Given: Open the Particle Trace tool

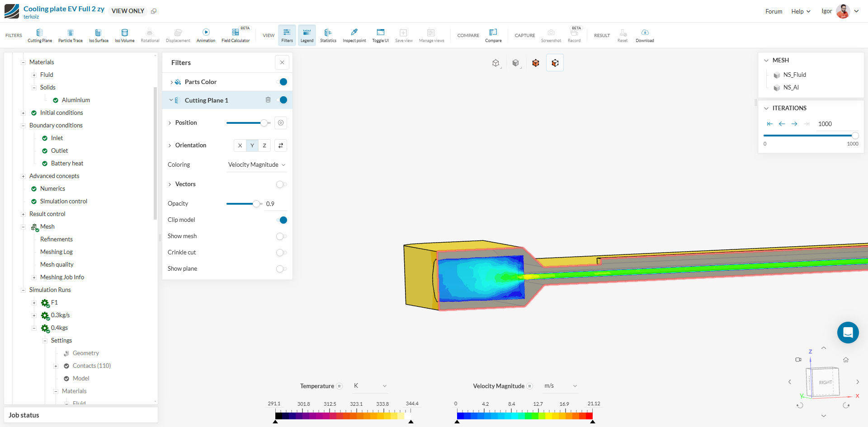Looking at the screenshot, I should click(70, 35).
